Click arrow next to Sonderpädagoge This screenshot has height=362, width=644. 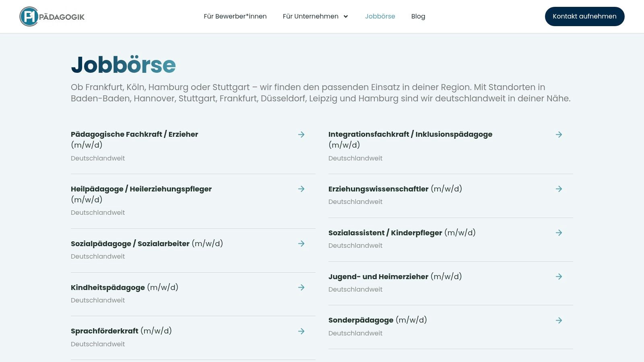coord(559,320)
